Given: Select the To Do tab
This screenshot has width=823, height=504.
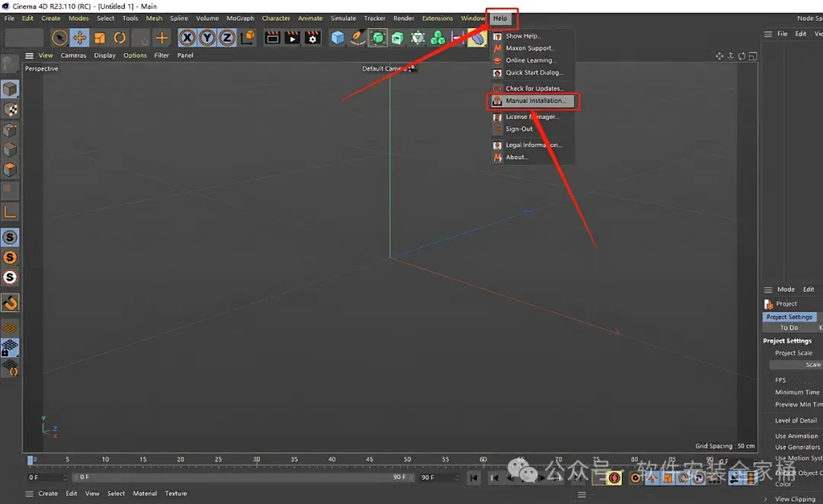Looking at the screenshot, I should [789, 328].
